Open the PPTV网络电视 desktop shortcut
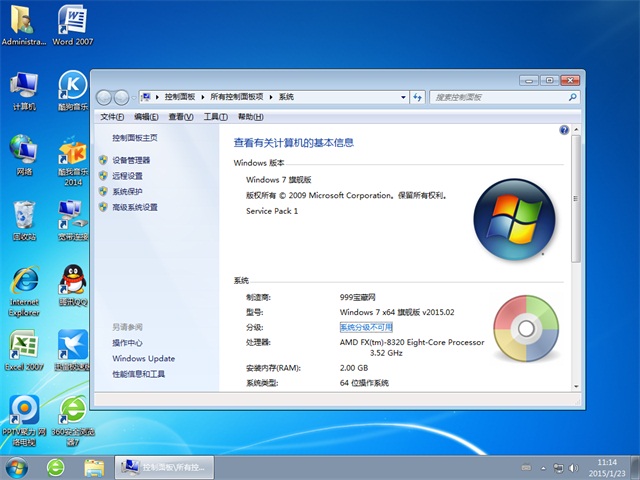 [24, 420]
